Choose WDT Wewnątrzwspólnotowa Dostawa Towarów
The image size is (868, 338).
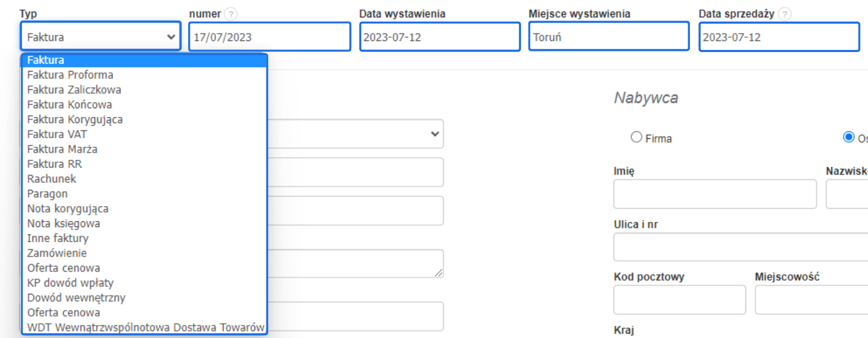click(x=146, y=327)
